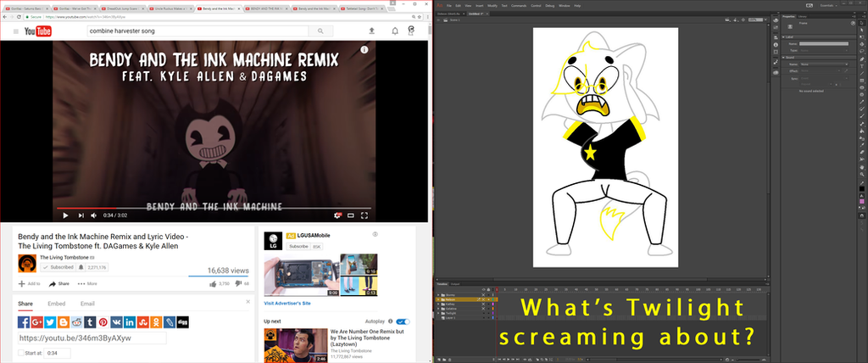The width and height of the screenshot is (868, 363).
Task: Click the YouTube logo
Action: pos(37,31)
